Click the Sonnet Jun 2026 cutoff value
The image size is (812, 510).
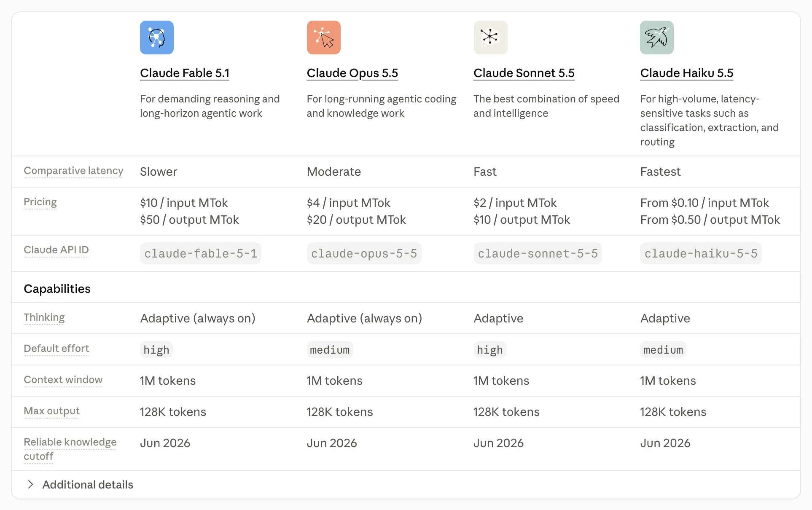498,443
